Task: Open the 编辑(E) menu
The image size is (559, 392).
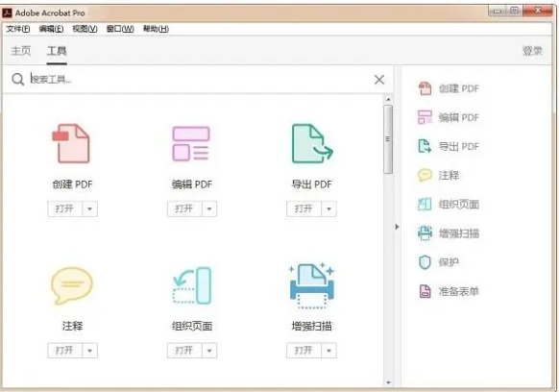Action: 51,29
